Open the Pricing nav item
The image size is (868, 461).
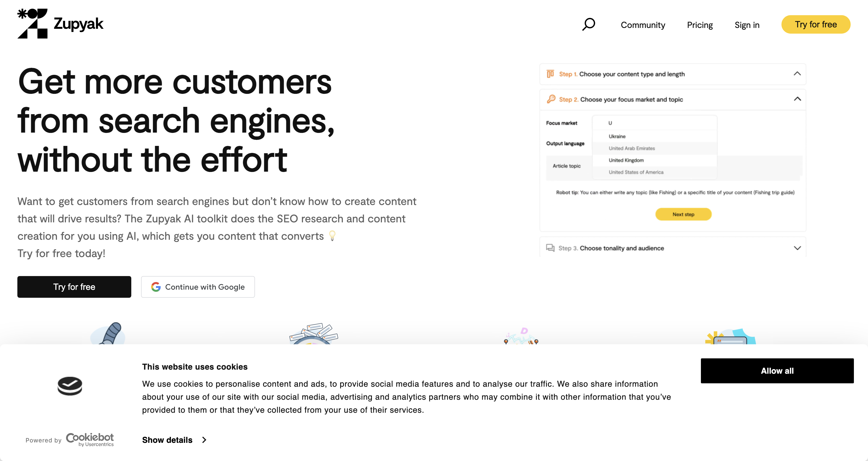(x=700, y=25)
